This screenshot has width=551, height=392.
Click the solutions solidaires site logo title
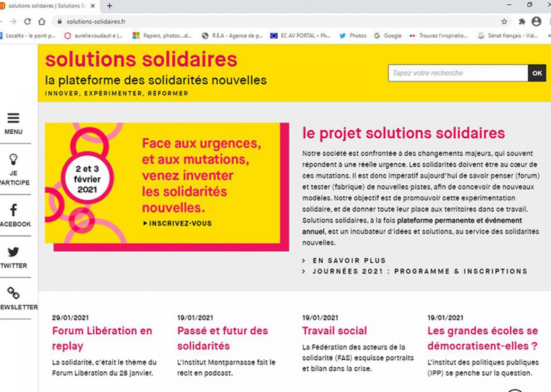click(x=141, y=59)
